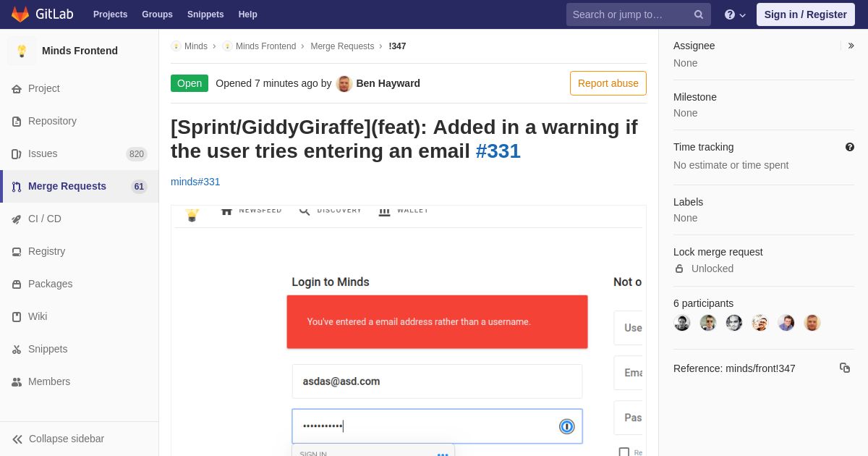Click the !347 breadcrumb item
This screenshot has height=456, width=868.
click(397, 46)
